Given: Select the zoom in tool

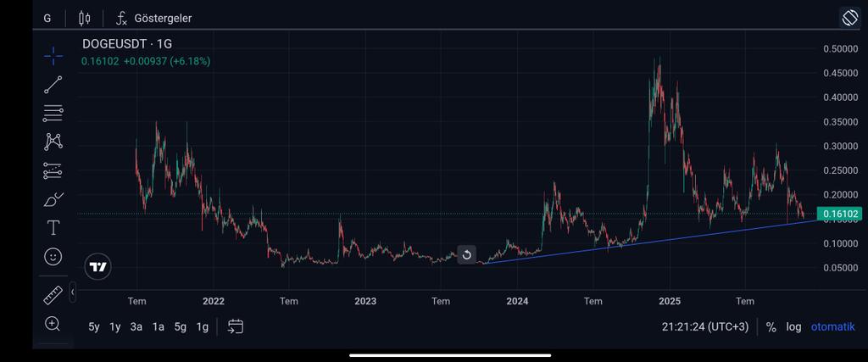Looking at the screenshot, I should pos(53,324).
